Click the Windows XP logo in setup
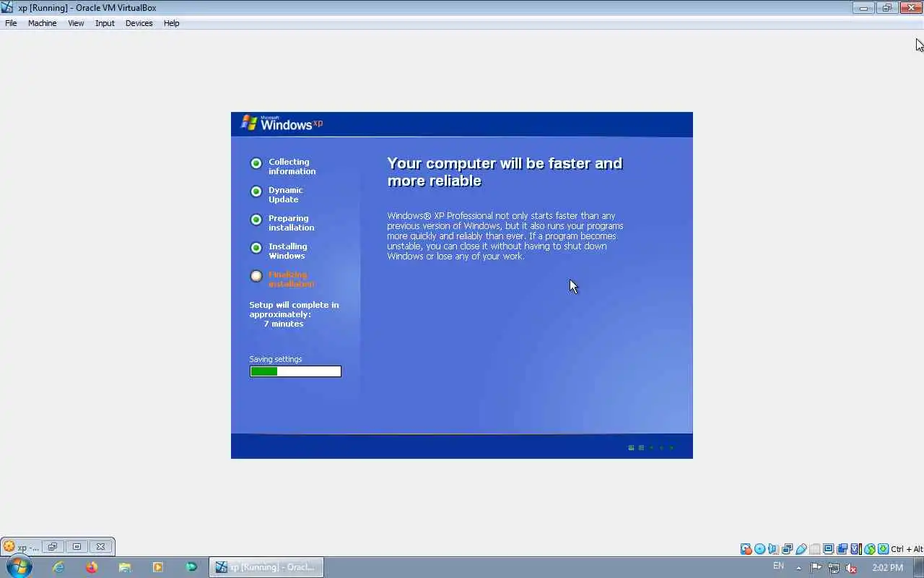The height and width of the screenshot is (578, 924). point(282,123)
